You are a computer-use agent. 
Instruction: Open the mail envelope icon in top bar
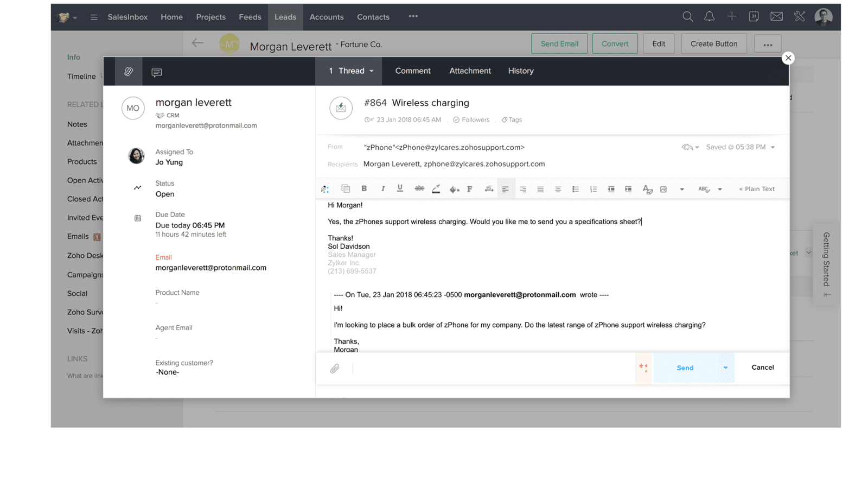coord(776,16)
